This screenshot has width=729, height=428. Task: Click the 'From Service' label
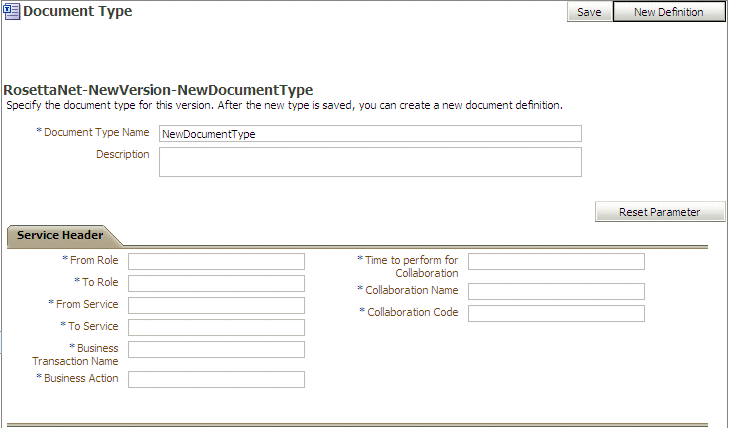(x=87, y=304)
